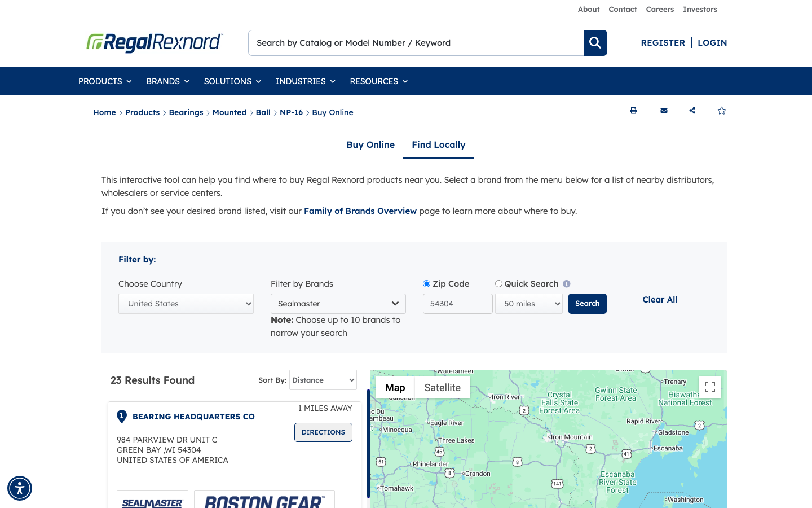812x508 pixels.
Task: Click the Register link
Action: [x=663, y=43]
